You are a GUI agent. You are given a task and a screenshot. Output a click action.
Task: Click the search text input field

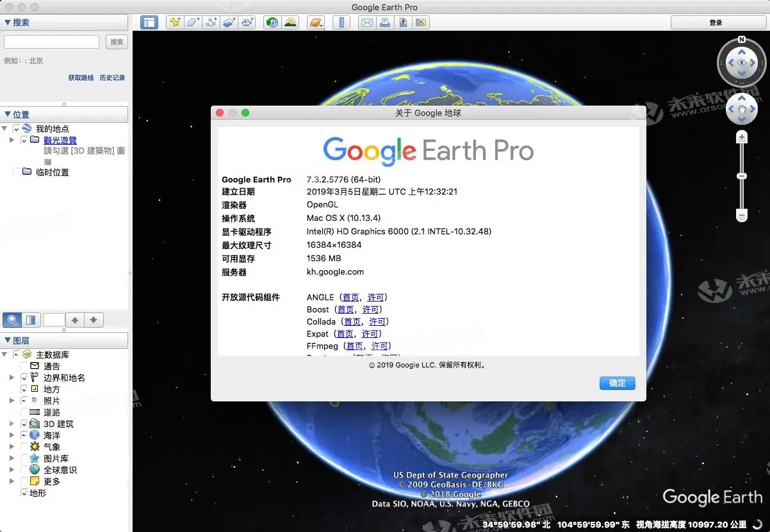click(x=52, y=42)
